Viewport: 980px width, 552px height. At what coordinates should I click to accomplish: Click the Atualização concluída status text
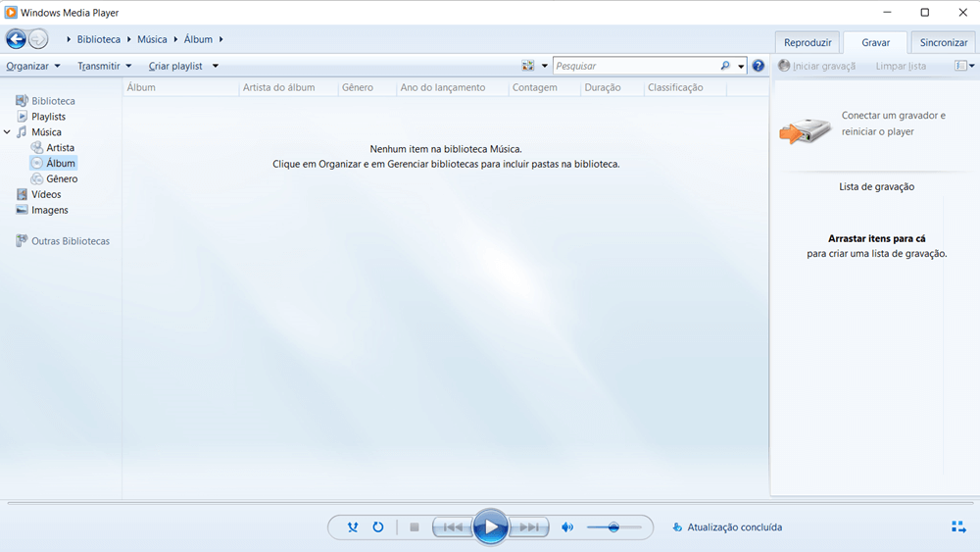coord(735,527)
